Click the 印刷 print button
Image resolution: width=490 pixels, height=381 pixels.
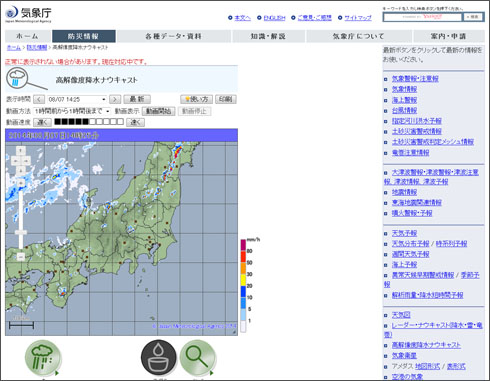(226, 99)
